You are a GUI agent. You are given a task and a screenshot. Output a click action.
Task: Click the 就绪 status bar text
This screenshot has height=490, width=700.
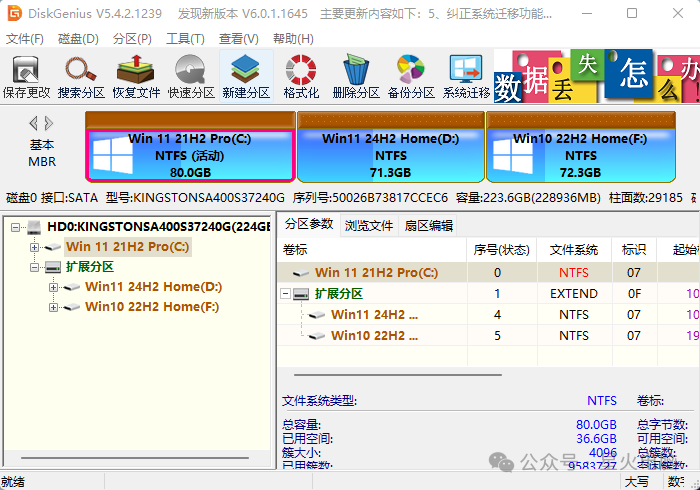click(13, 482)
